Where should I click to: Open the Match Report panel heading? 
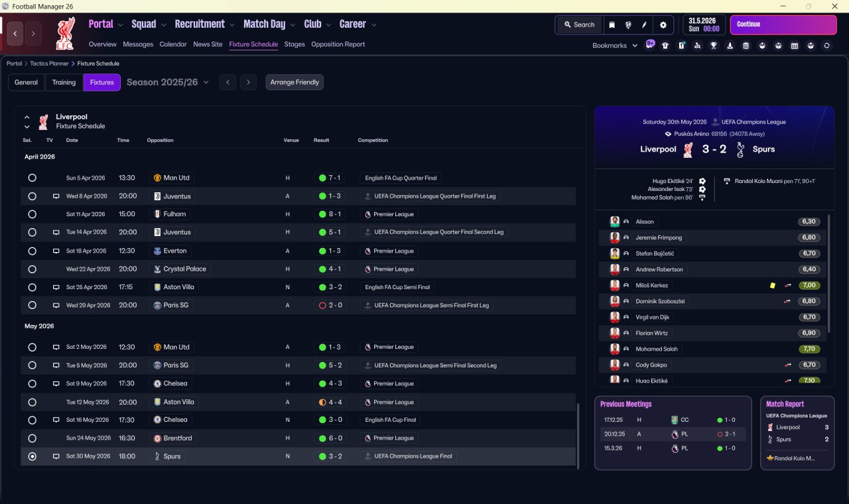coord(785,404)
